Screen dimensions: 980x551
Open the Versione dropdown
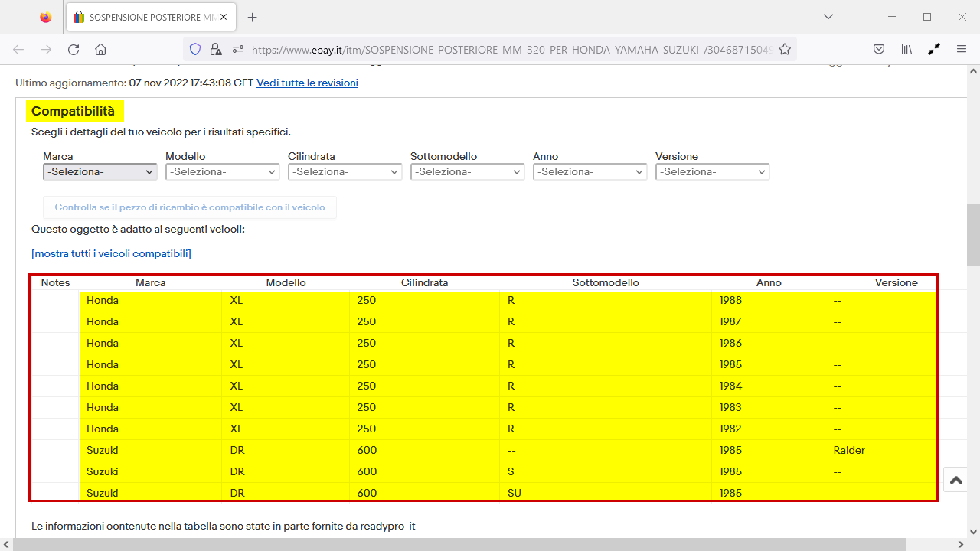(x=713, y=172)
